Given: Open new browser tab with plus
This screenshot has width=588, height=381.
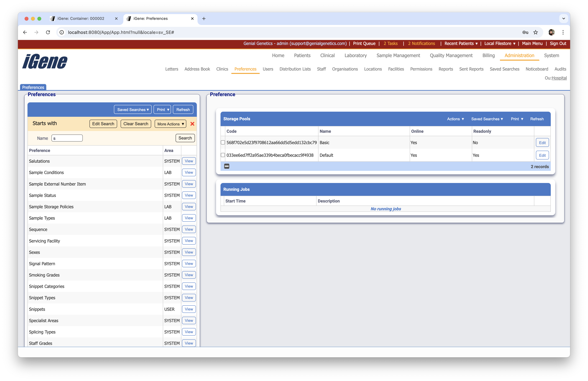Looking at the screenshot, I should [x=204, y=19].
